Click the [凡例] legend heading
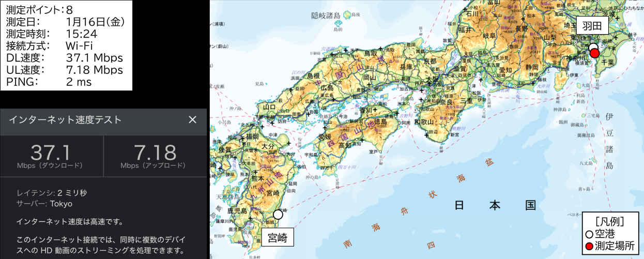644x259 pixels. click(609, 222)
